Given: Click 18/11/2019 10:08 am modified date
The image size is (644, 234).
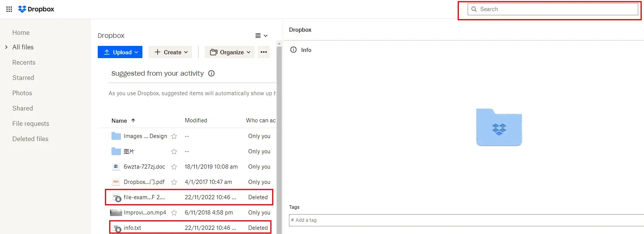Looking at the screenshot, I should tap(211, 167).
